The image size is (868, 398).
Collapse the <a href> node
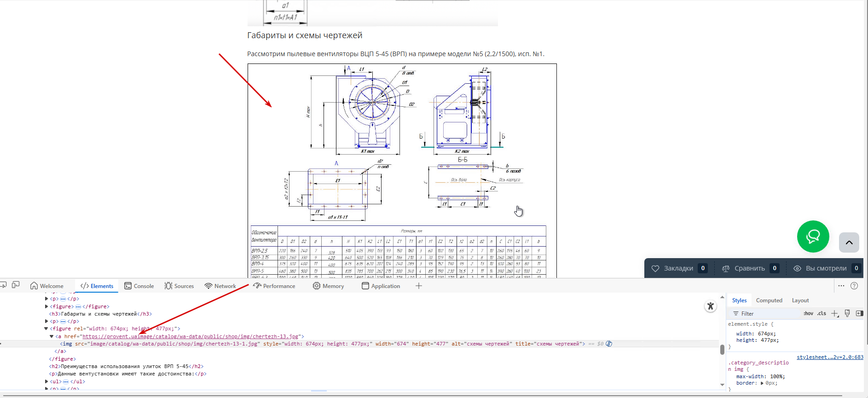coord(52,336)
